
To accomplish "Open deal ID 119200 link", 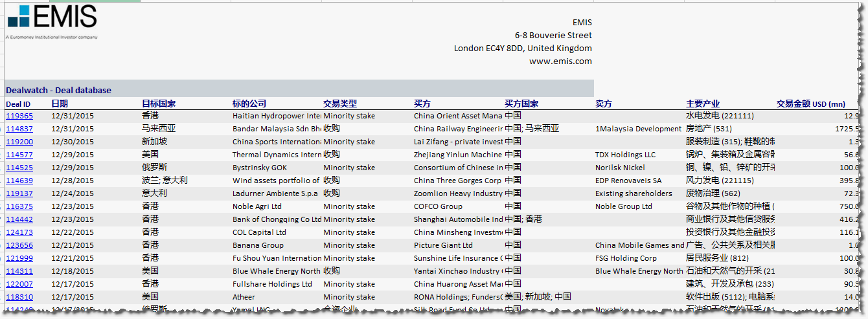I will [x=19, y=142].
